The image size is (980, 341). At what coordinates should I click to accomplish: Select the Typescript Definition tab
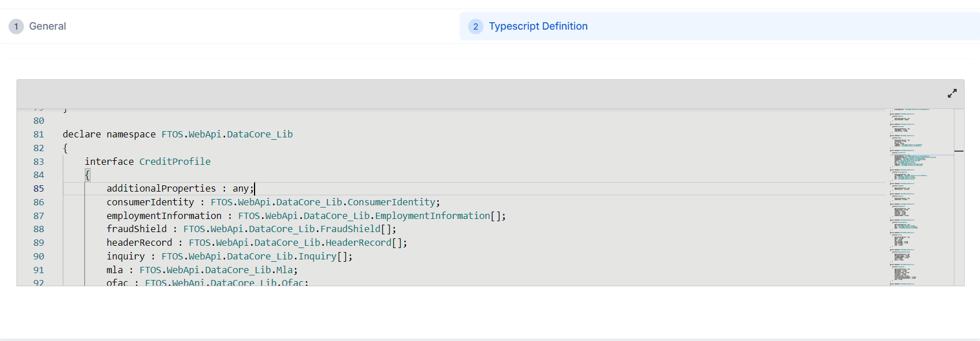tap(538, 26)
